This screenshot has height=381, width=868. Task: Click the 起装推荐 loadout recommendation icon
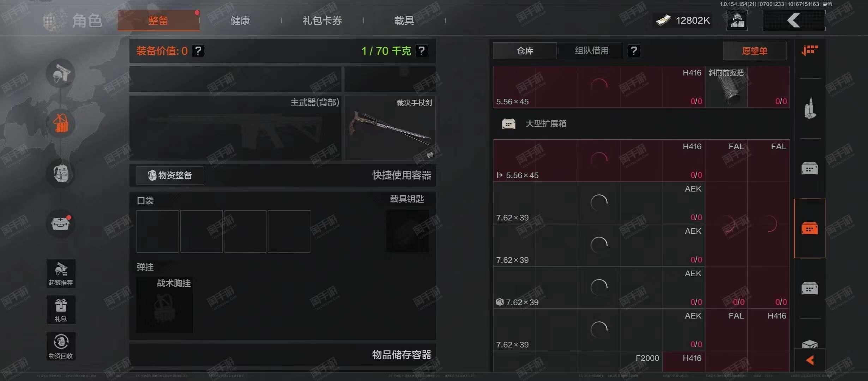tap(61, 273)
